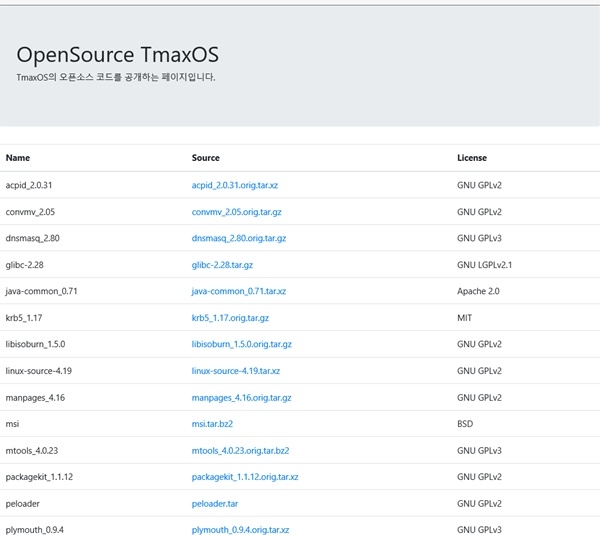Click the packagekit_1.1.12.orig.tar.xz link
The height and width of the screenshot is (535, 600).
click(x=245, y=476)
